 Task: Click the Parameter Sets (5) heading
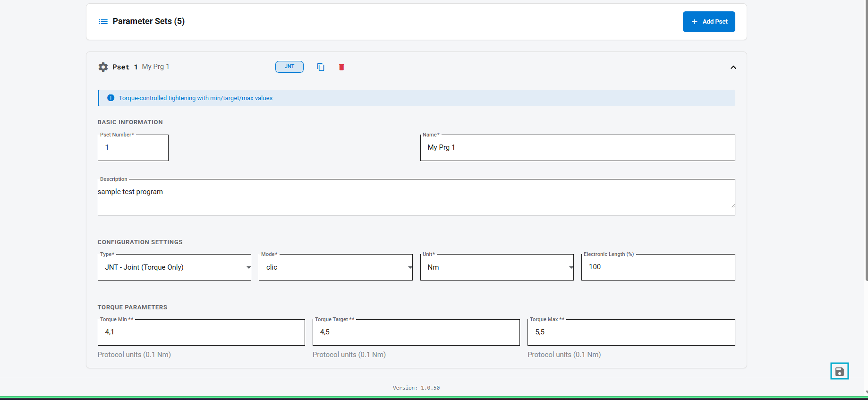coord(149,21)
